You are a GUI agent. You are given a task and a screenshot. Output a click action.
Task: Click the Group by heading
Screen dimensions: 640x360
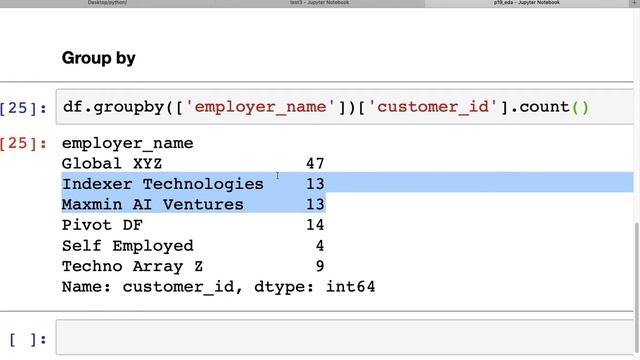(x=98, y=58)
